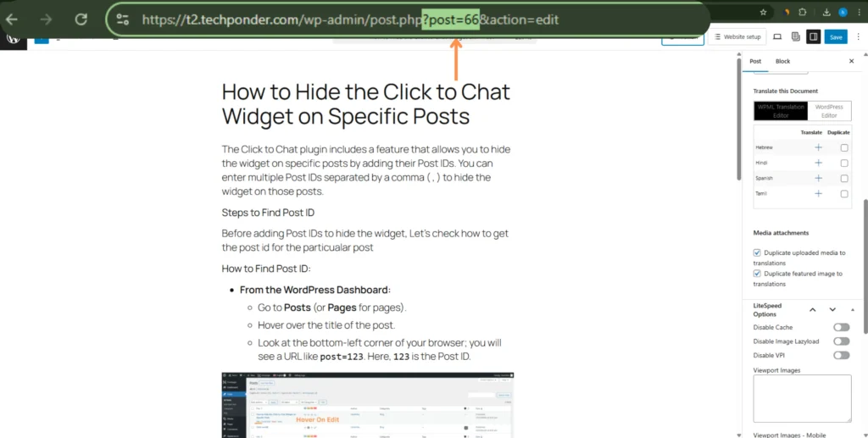Click the browser reload page icon
868x438 pixels.
point(81,19)
